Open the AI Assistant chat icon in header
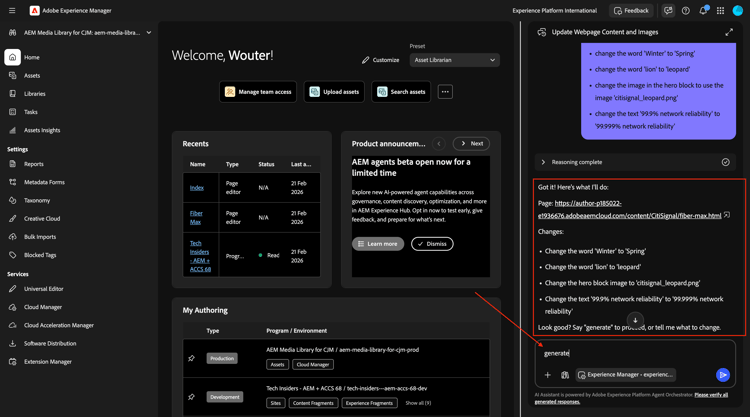This screenshot has width=750, height=417. click(x=668, y=11)
